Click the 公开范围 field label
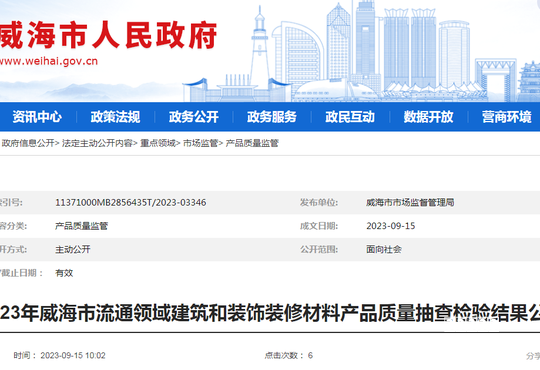Viewport: 540px width, 370px height. [319, 249]
